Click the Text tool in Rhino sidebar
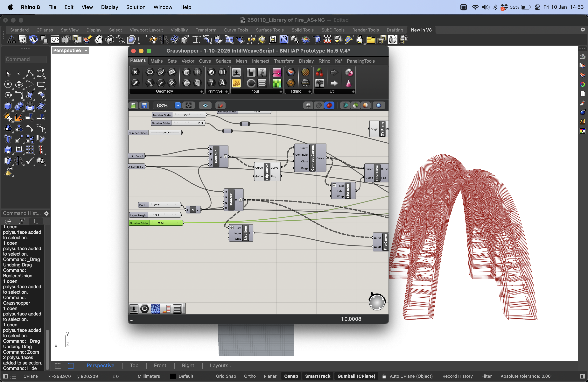588x382 pixels. click(x=8, y=139)
